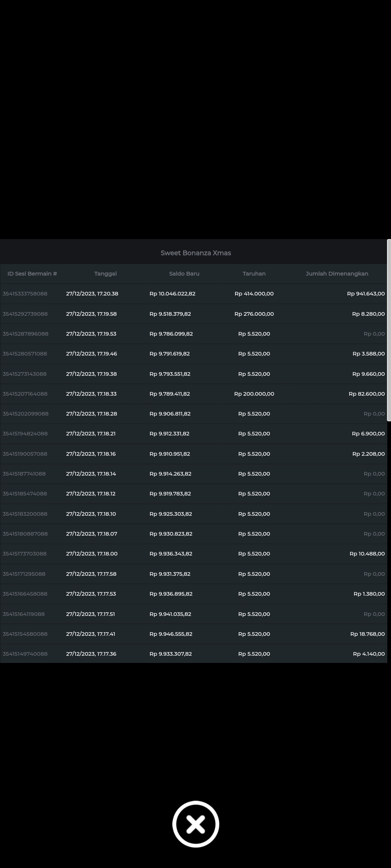This screenshot has width=391, height=868.
Task: Click the Tanggal column header
Action: (x=105, y=274)
